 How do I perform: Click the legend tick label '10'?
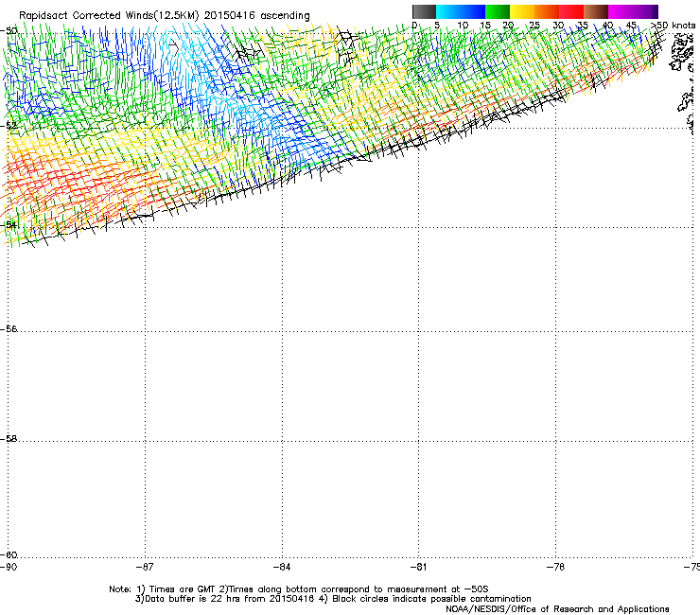[463, 26]
